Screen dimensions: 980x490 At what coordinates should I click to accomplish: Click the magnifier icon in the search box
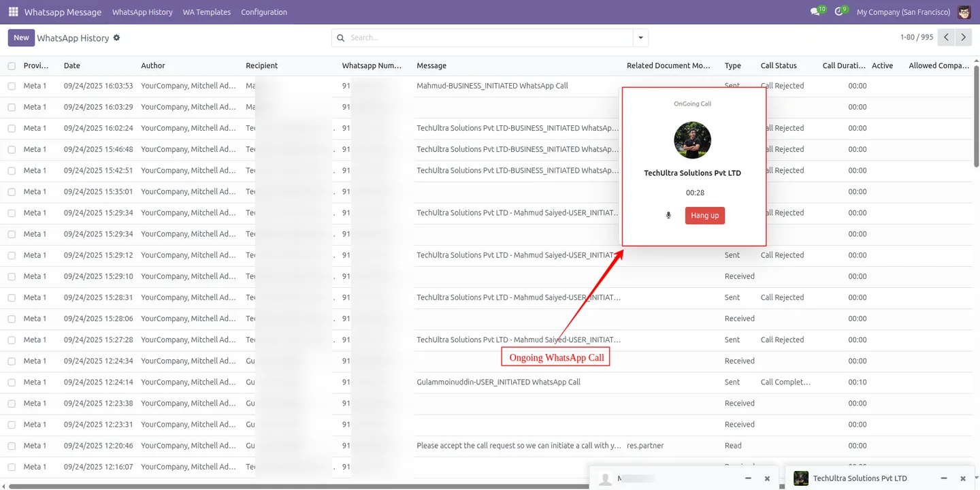click(x=340, y=38)
